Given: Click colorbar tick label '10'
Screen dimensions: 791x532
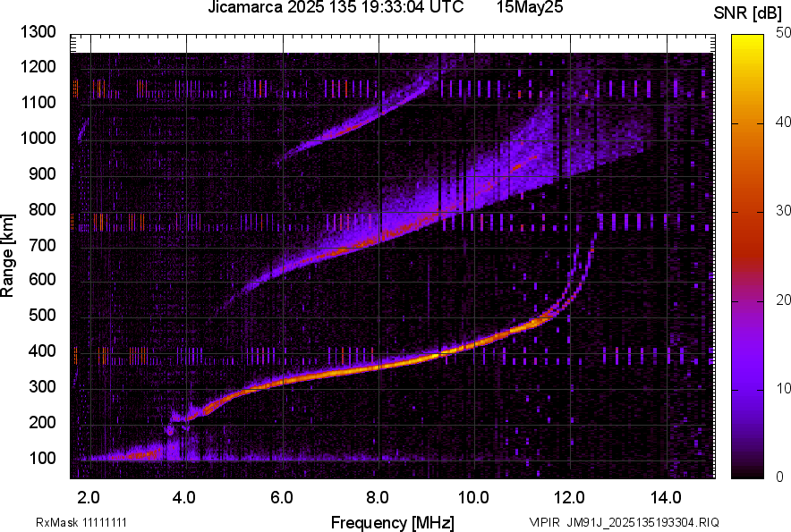Looking at the screenshot, I should click(x=783, y=388).
